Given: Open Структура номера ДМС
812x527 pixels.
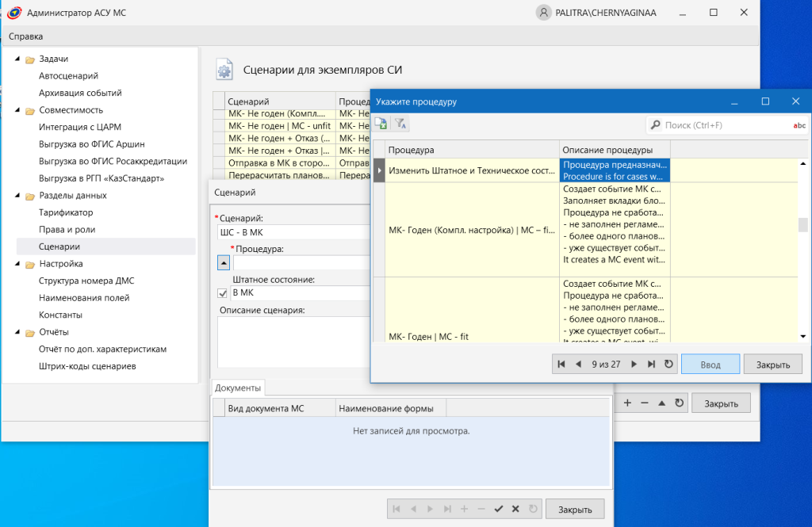Looking at the screenshot, I should pos(86,281).
